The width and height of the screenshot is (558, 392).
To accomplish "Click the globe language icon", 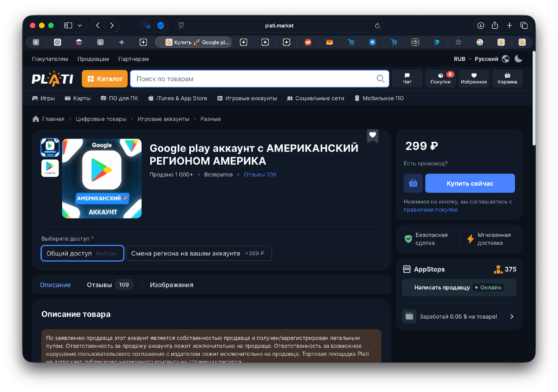I will click(505, 59).
